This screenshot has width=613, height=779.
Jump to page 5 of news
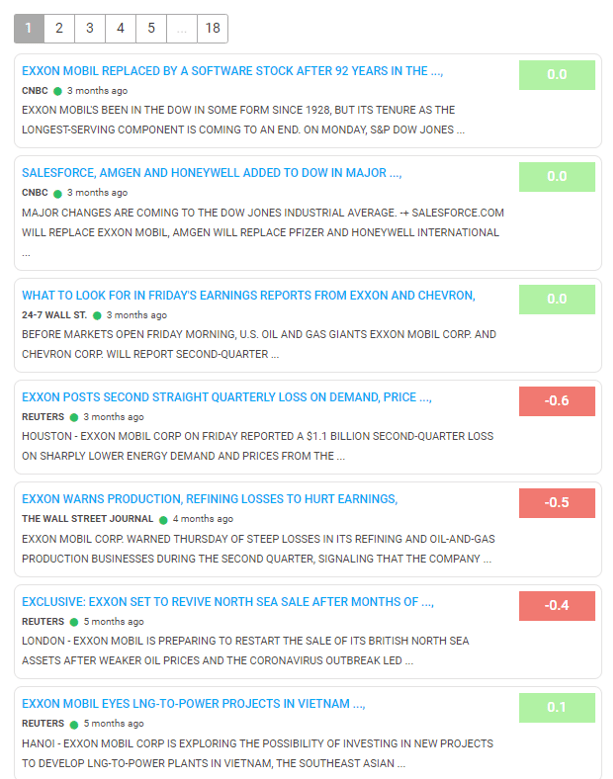coord(152,28)
